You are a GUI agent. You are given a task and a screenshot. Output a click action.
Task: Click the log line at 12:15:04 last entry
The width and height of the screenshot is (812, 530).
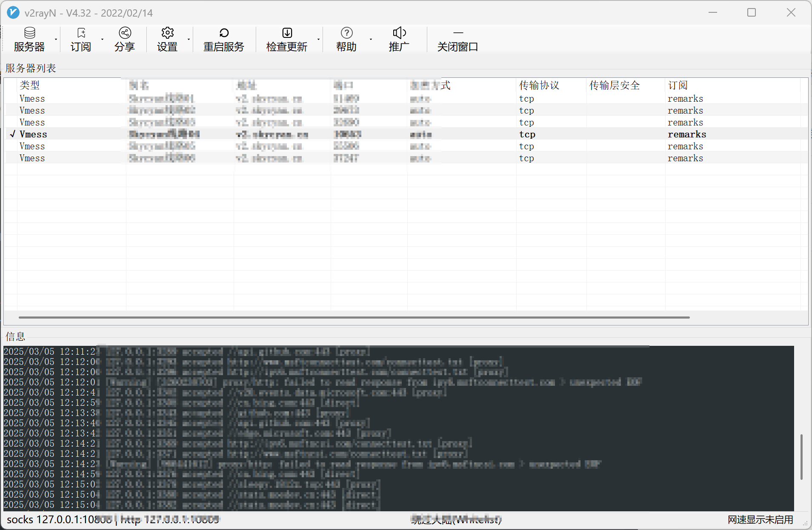click(192, 505)
